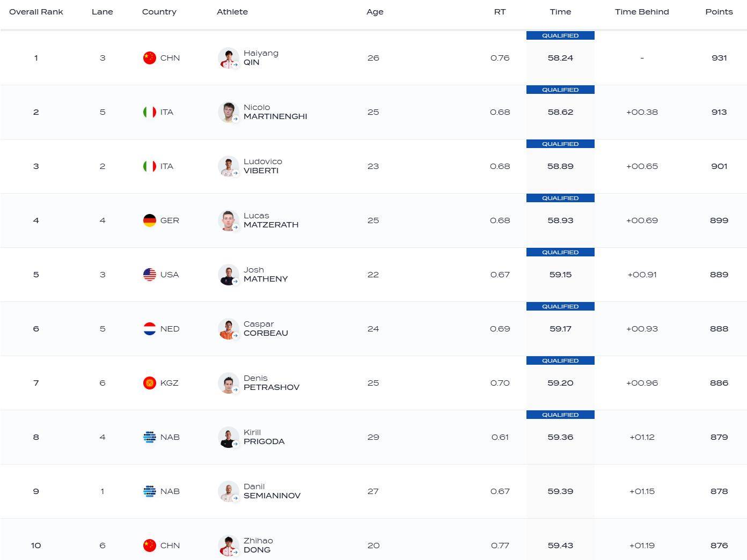Click NAB flag icon for Kirill Prigoda
This screenshot has width=747, height=560.
[149, 437]
